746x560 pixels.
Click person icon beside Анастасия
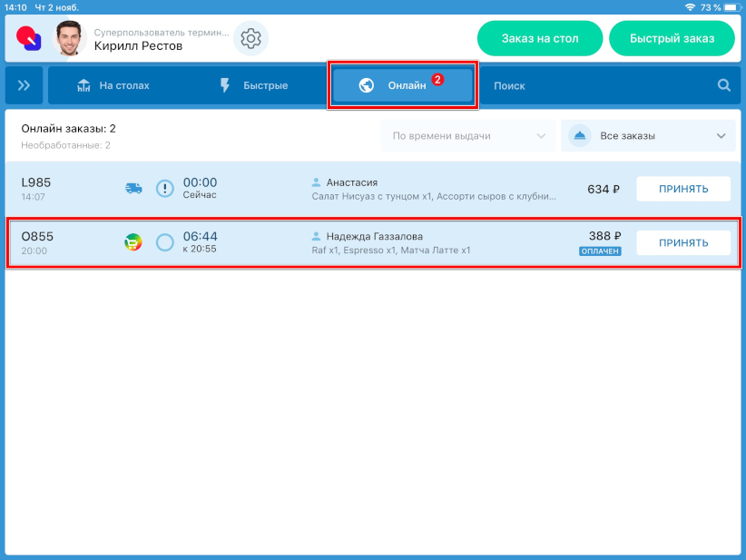click(316, 182)
